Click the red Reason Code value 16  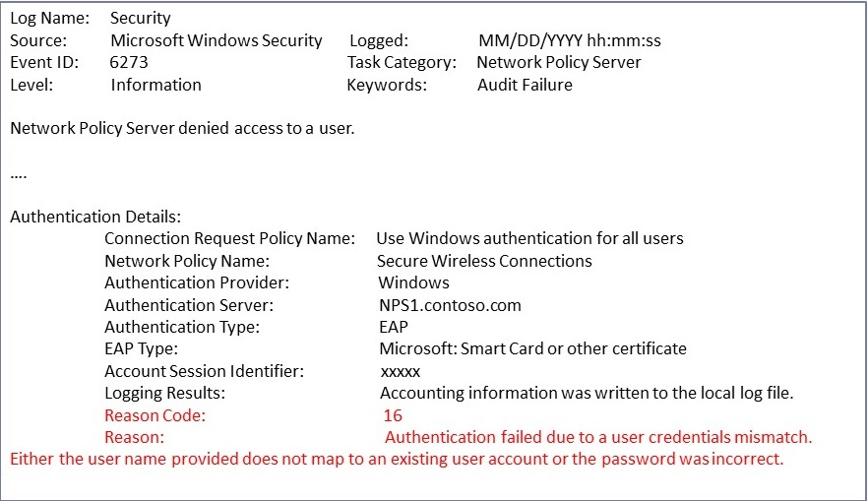(393, 415)
